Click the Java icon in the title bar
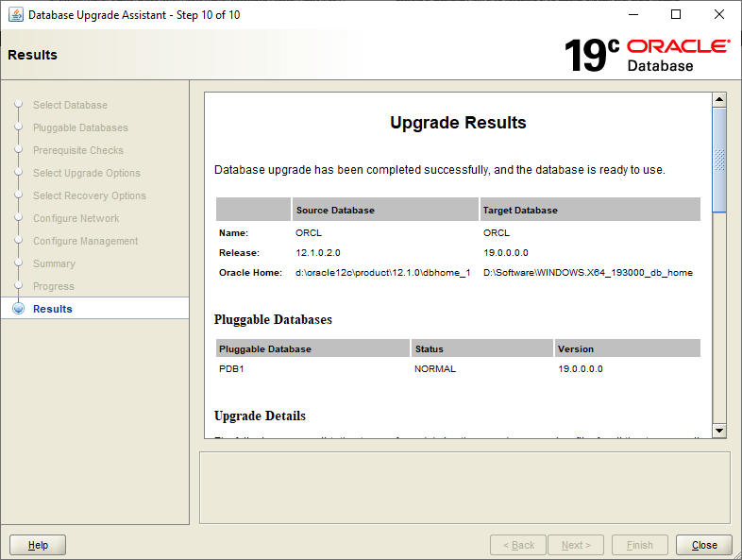 pyautogui.click(x=16, y=15)
